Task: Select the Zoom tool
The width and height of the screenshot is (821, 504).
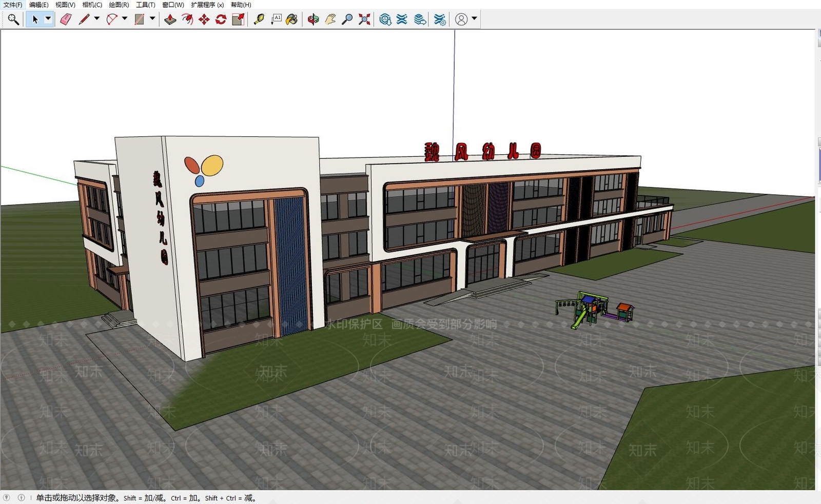Action: point(347,19)
